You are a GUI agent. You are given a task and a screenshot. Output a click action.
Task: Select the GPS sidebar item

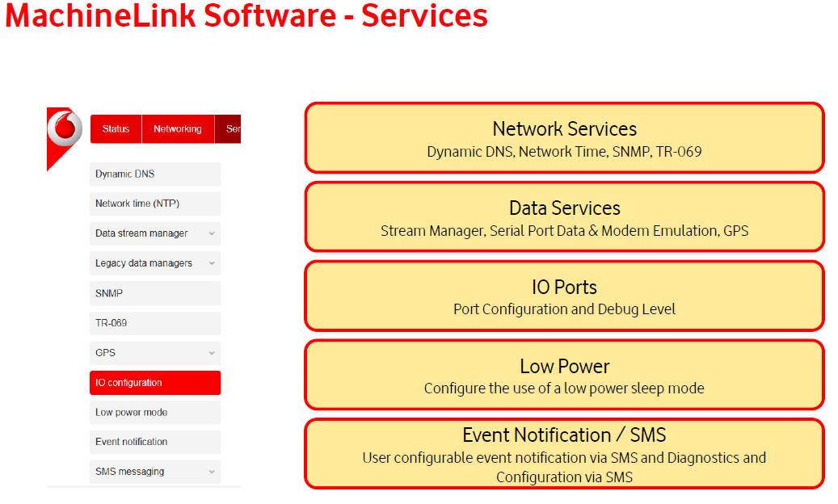click(x=155, y=353)
